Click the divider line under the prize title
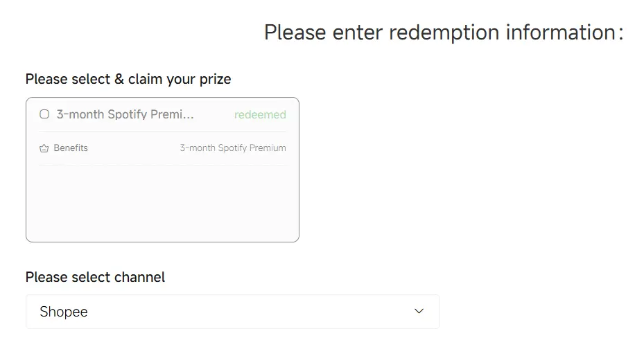This screenshot has height=338, width=644. pyautogui.click(x=162, y=132)
